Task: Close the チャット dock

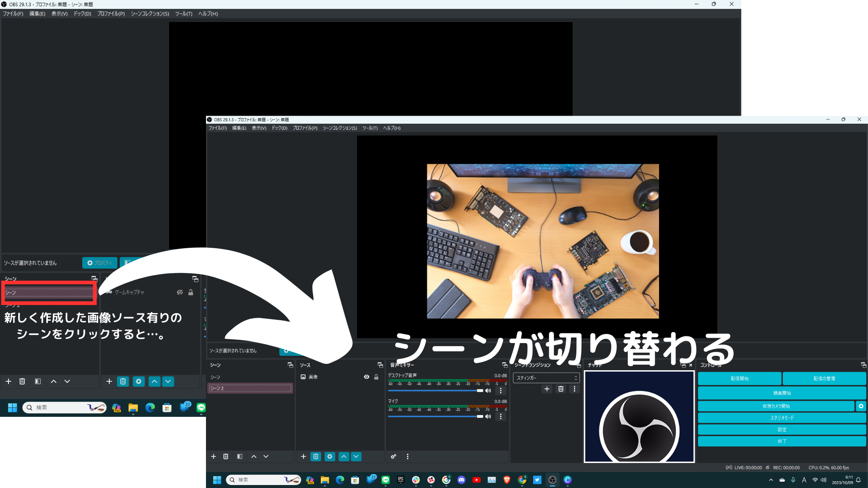Action: [690, 365]
